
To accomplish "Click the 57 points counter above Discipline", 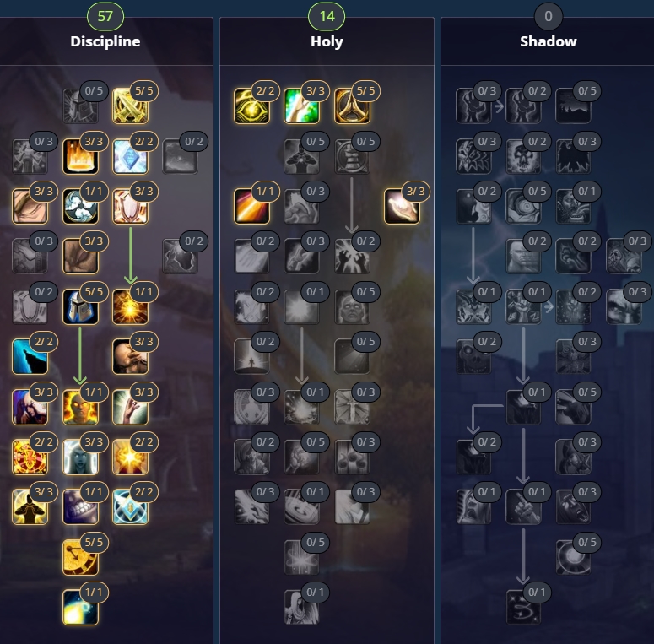I will [x=105, y=16].
